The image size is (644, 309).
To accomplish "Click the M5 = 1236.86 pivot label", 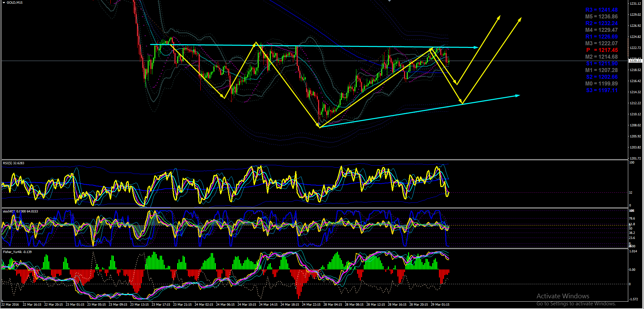I will point(601,17).
